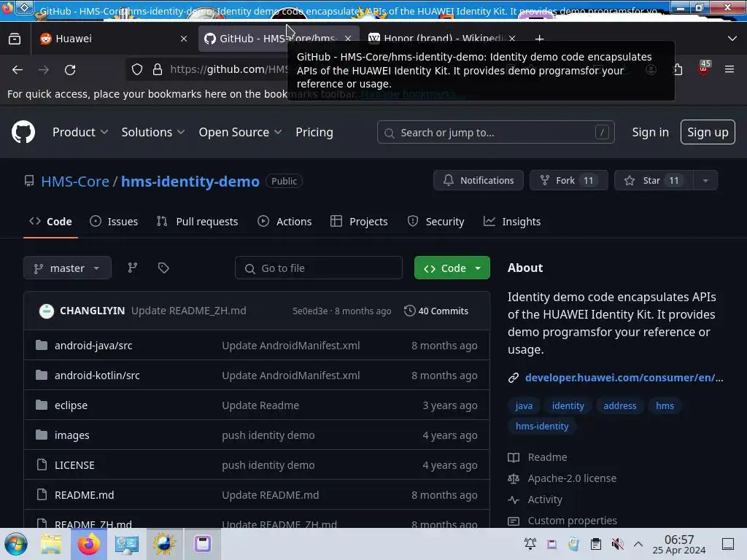Open the Insights tab
This screenshot has height=560, width=747.
pyautogui.click(x=512, y=222)
